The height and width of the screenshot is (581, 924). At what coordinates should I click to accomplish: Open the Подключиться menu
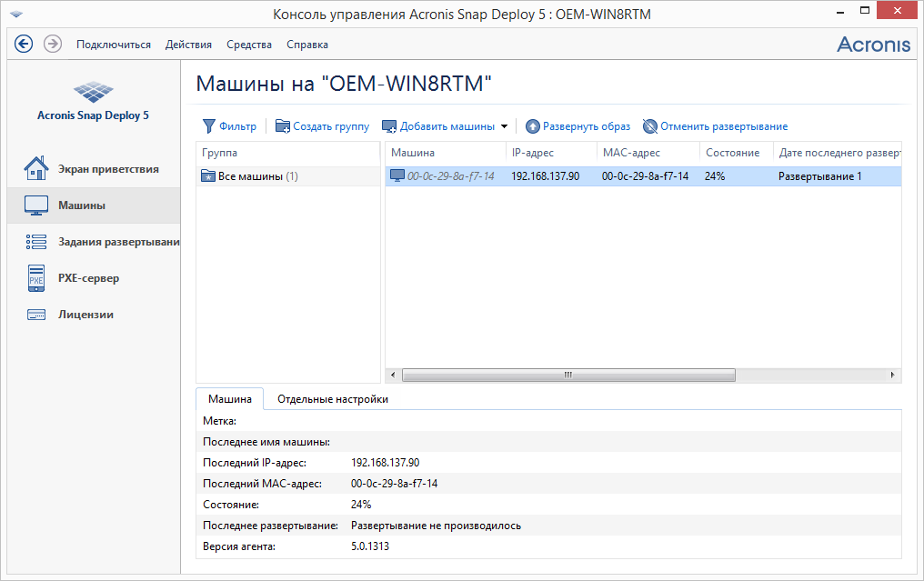click(x=114, y=45)
